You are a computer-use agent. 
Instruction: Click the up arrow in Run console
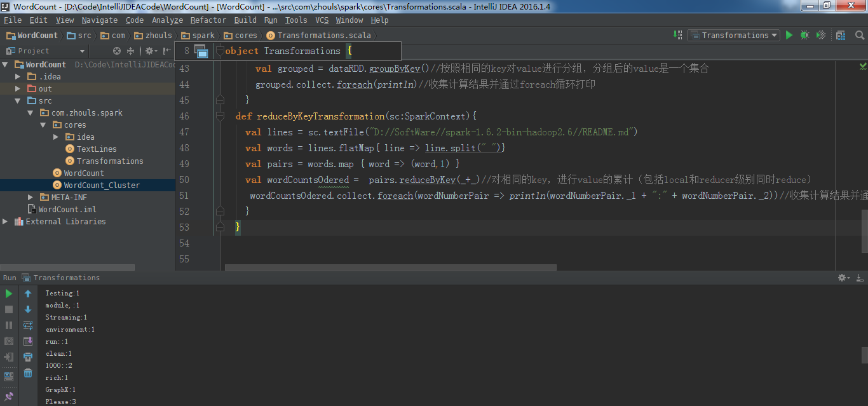(x=28, y=294)
